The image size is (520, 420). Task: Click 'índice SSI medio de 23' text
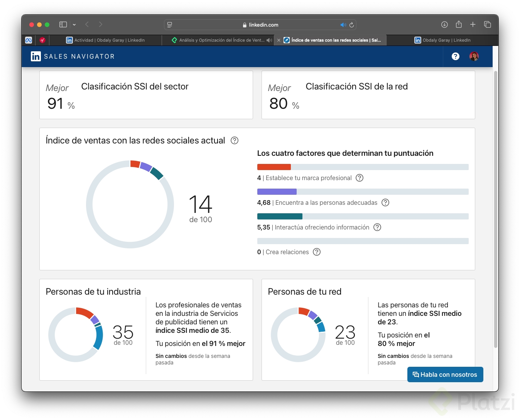[420, 318]
